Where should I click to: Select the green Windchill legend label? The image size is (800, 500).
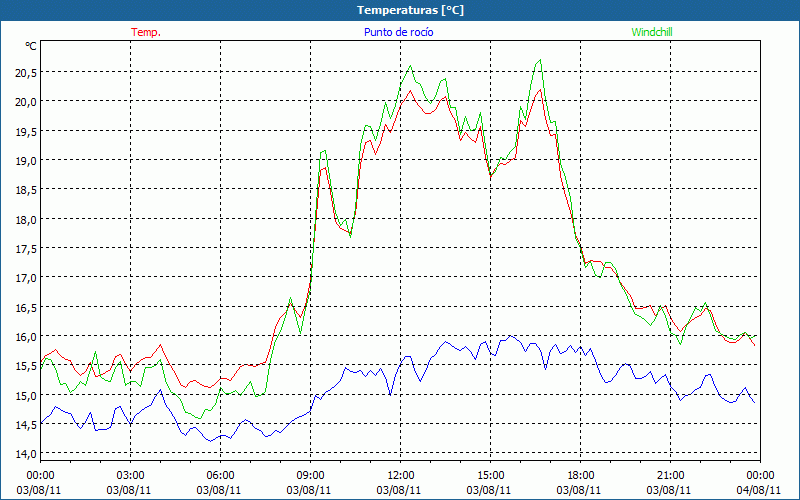(x=652, y=32)
